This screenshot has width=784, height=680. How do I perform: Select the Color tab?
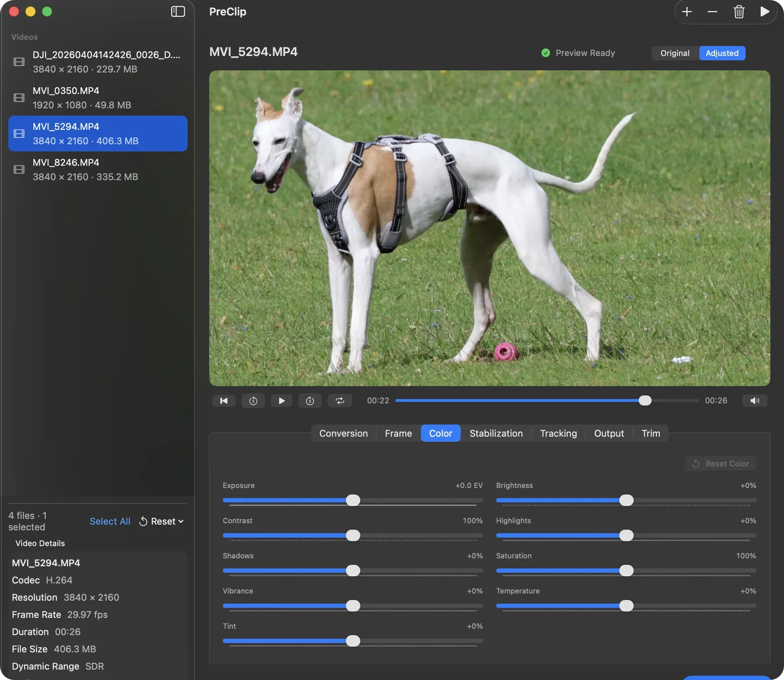coord(440,433)
